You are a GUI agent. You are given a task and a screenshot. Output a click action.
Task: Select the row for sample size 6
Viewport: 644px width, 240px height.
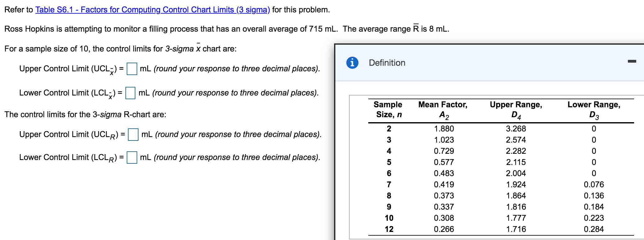coord(389,174)
